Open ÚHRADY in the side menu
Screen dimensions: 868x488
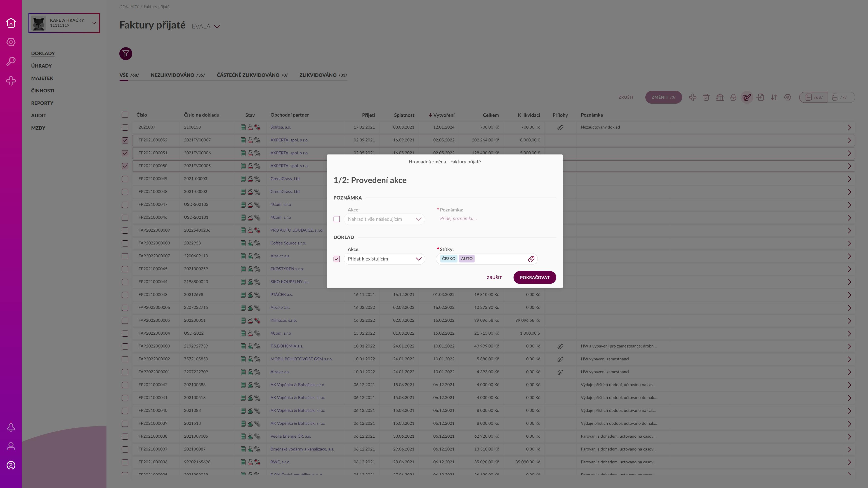pos(41,66)
